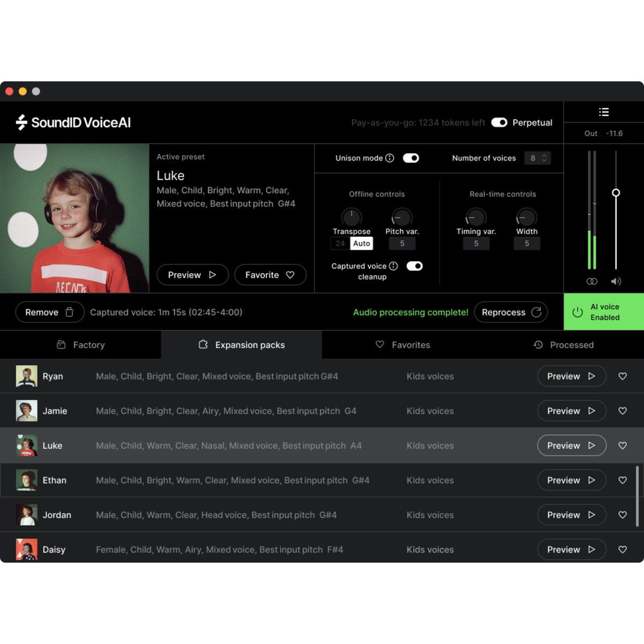
Task: Click the Timing var. knob
Action: coord(476,217)
